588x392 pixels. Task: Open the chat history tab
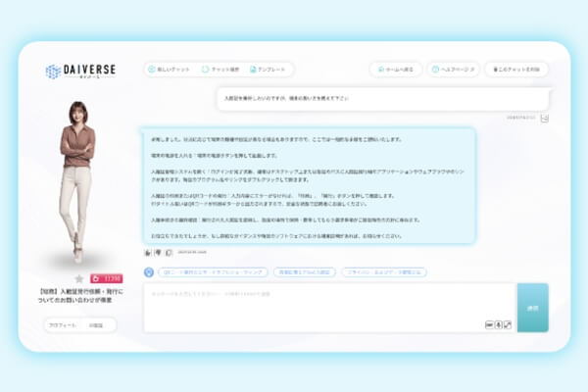point(220,70)
